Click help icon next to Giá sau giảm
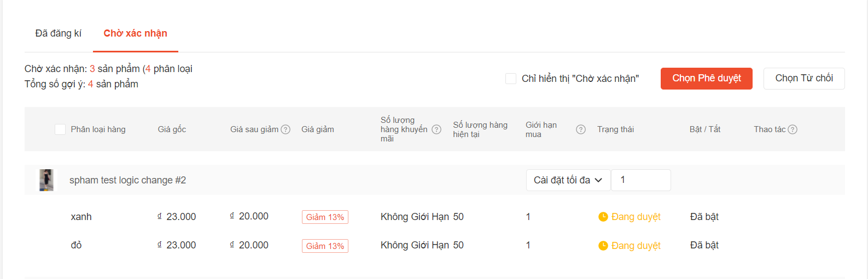Viewport: 868px width, 279px height. (x=286, y=129)
